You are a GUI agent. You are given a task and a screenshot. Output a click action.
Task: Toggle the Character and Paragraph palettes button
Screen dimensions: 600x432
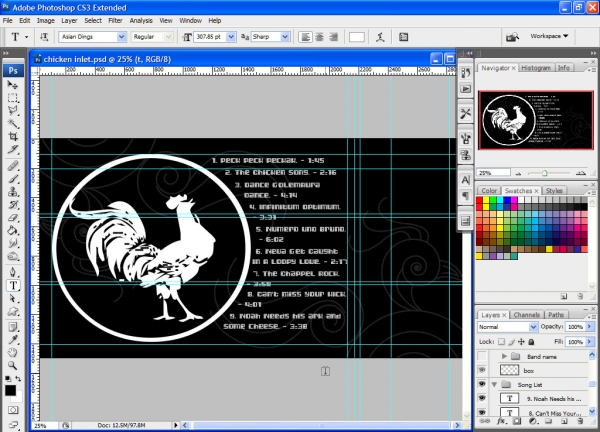[403, 37]
